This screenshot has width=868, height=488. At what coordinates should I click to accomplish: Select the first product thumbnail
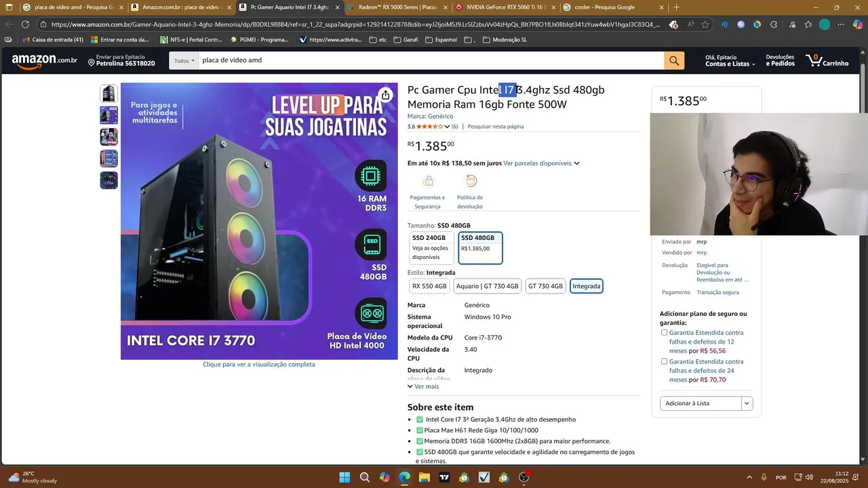pos(109,94)
